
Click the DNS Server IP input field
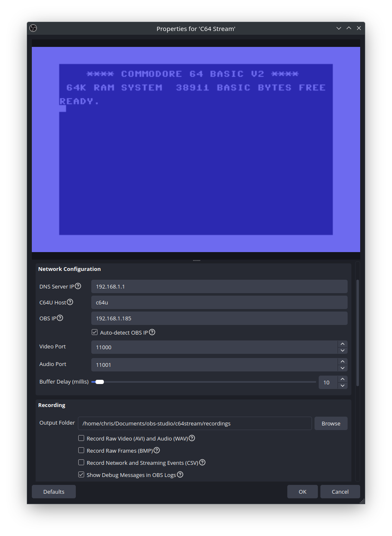(219, 286)
